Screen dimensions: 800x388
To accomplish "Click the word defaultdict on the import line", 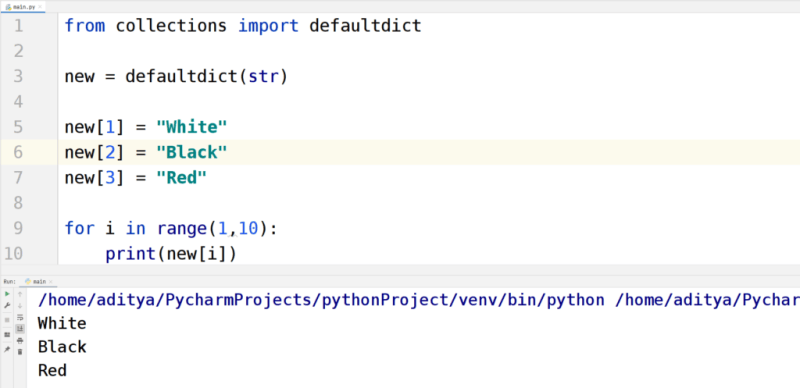I will coord(365,26).
